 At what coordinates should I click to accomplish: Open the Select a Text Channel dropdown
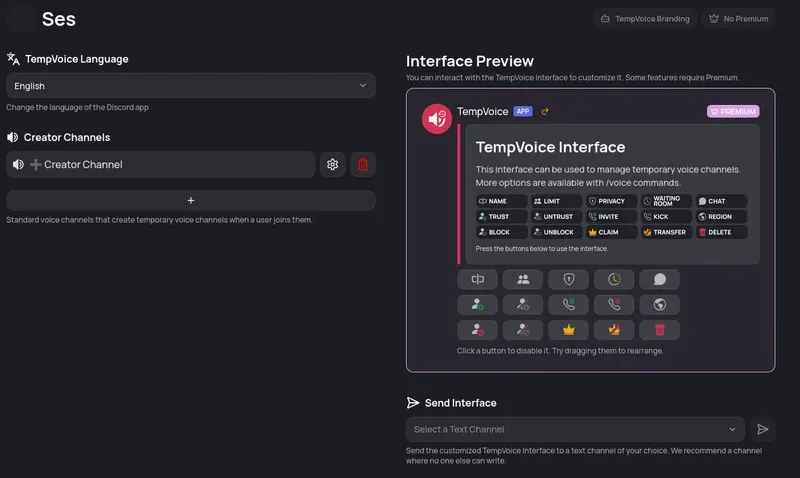coord(576,430)
